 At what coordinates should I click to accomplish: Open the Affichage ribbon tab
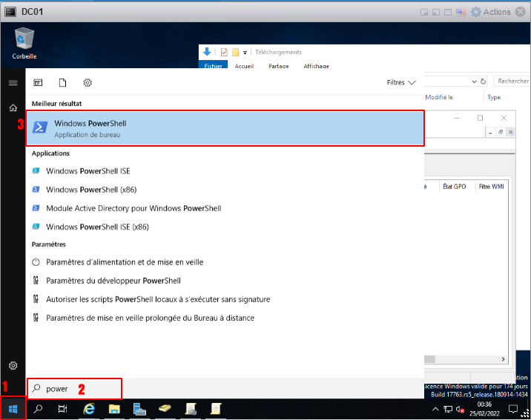tap(316, 66)
